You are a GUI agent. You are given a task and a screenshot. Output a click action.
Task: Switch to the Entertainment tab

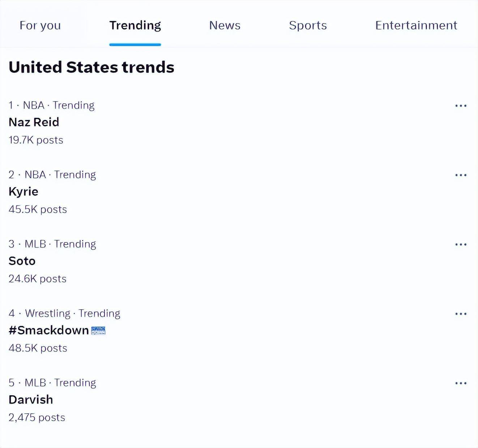point(416,25)
